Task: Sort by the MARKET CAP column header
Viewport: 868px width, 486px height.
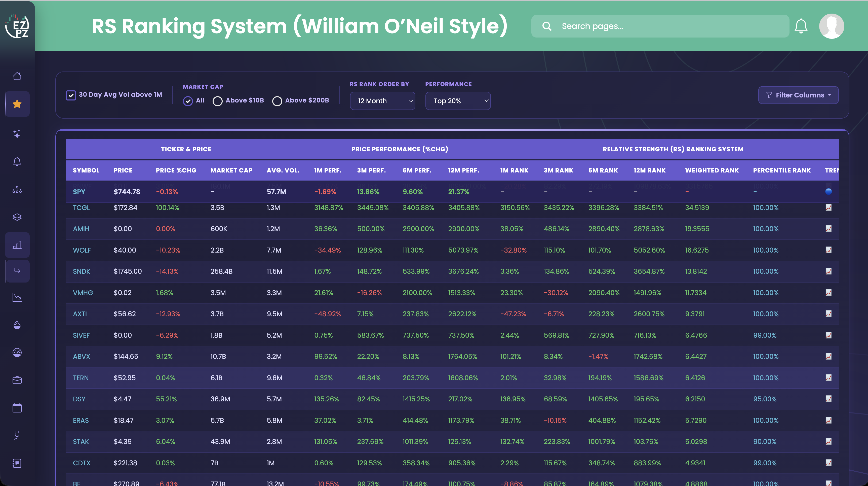Action: click(x=231, y=170)
